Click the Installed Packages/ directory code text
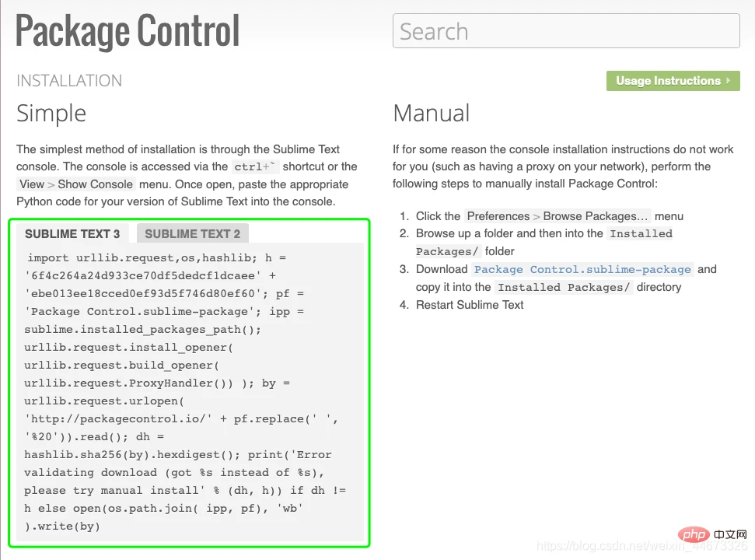Viewport: 755px width, 560px height. pos(564,288)
